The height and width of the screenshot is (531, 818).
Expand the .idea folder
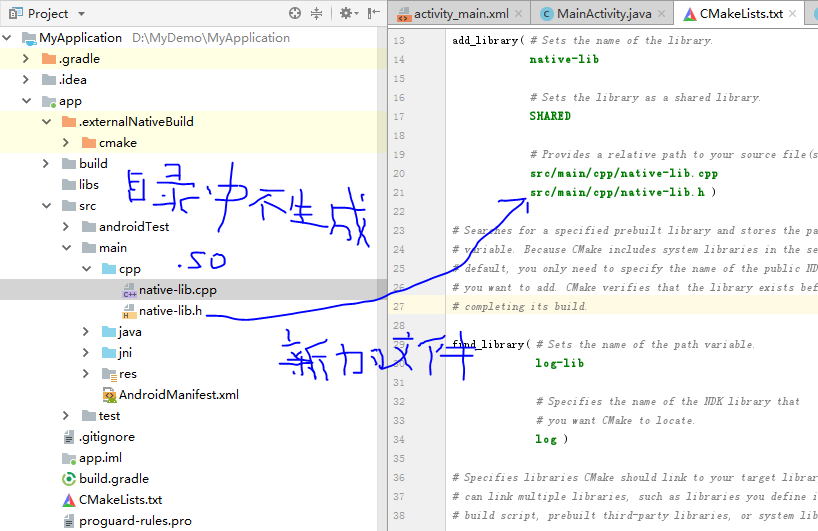pos(26,80)
